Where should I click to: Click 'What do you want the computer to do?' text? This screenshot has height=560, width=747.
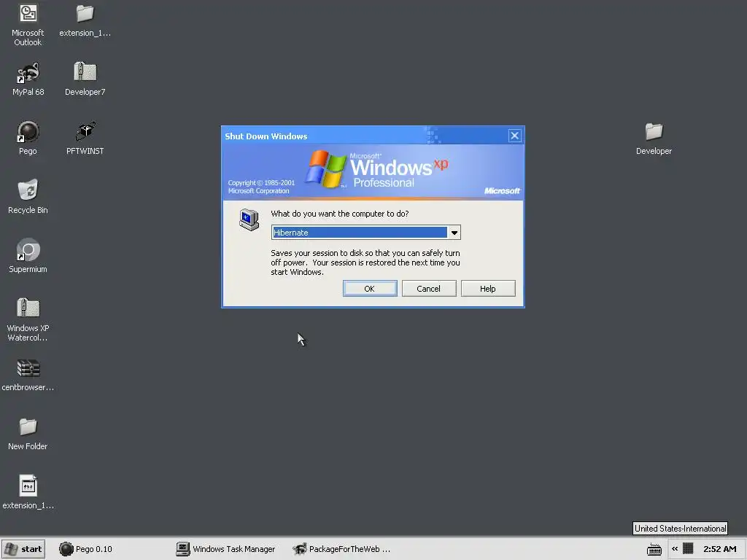340,214
